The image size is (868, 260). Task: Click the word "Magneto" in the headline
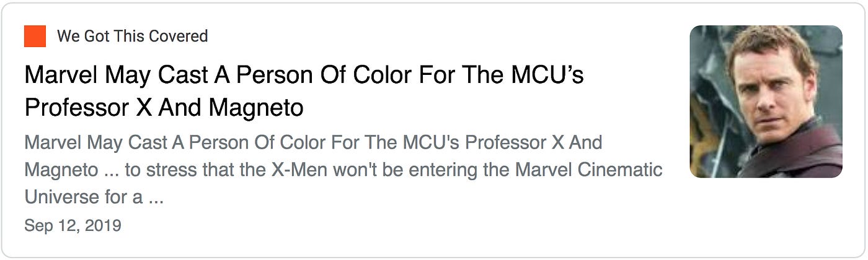click(256, 108)
